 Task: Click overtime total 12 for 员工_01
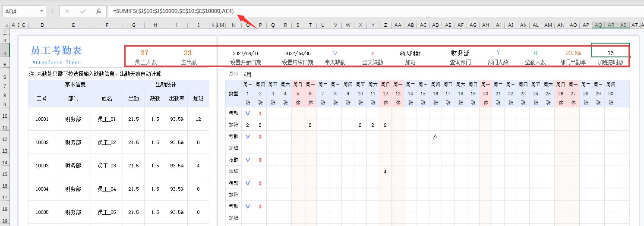[199, 119]
